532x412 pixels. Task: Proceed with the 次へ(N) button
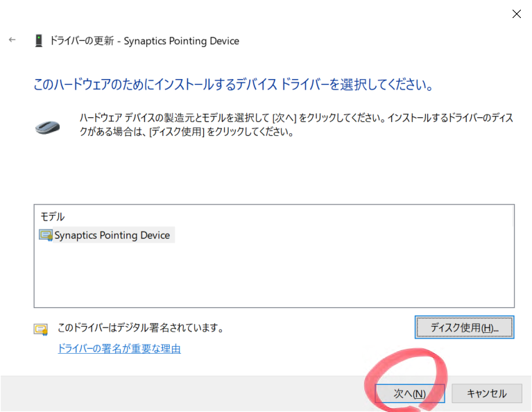409,393
